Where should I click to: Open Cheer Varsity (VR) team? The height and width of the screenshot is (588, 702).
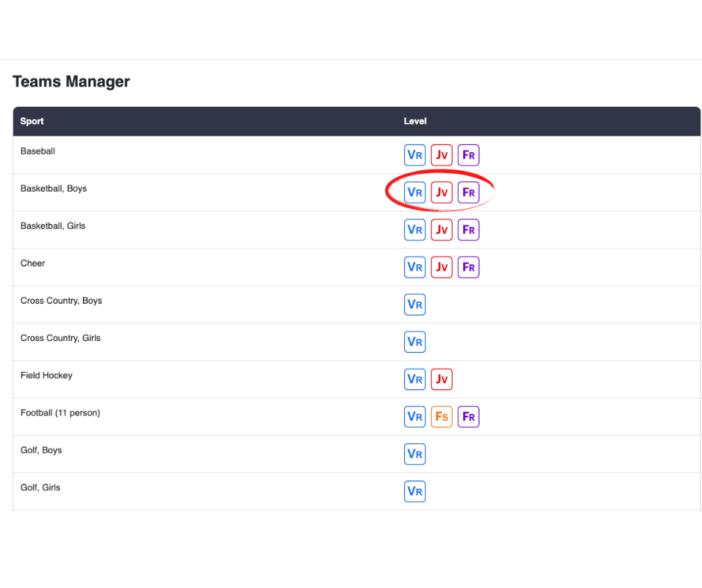(x=414, y=267)
